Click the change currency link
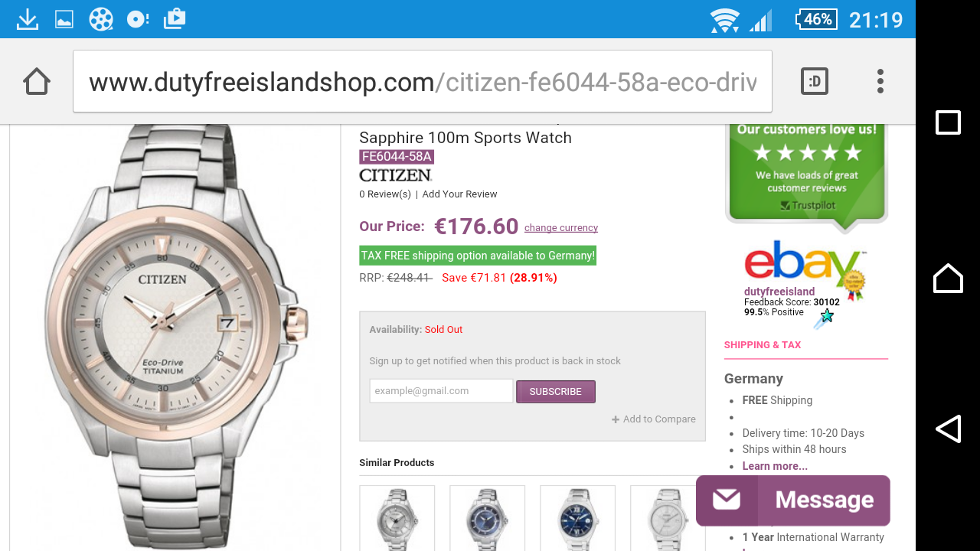Viewport: 980px width, 551px height. click(561, 228)
